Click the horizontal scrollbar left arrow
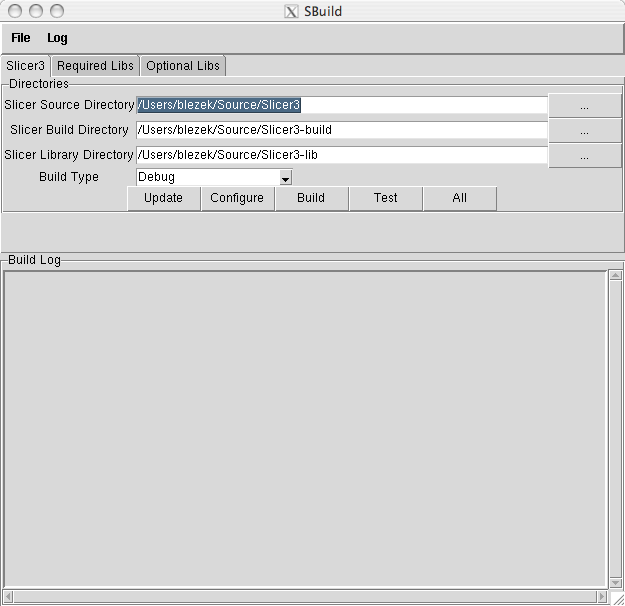This screenshot has width=625, height=606. click(x=10, y=597)
